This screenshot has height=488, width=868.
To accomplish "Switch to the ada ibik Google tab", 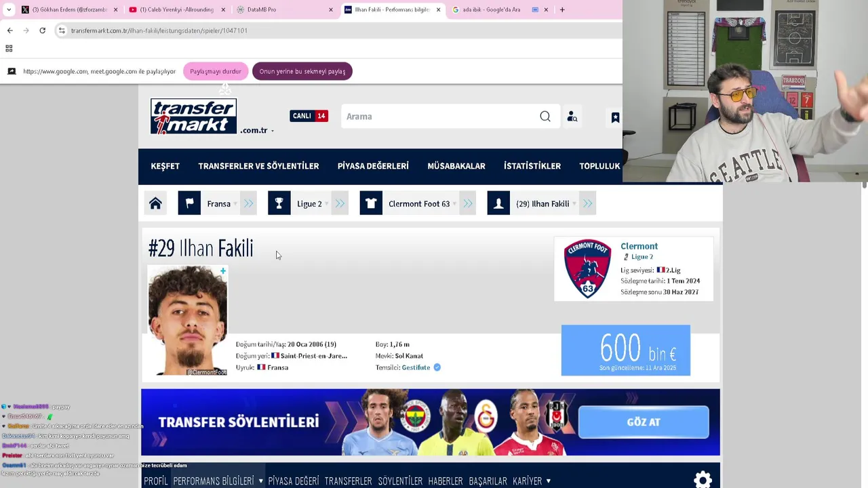I will click(x=491, y=9).
